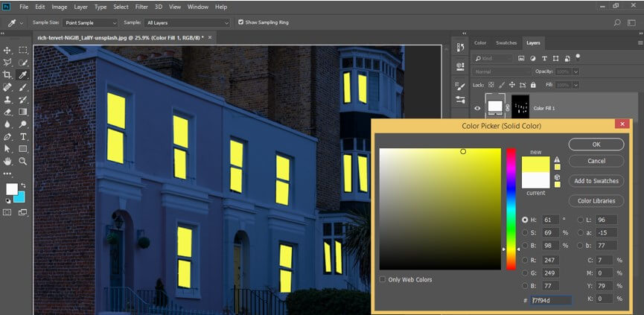Filter layers by adjustment layers icon
The width and height of the screenshot is (644, 315).
pos(533,58)
